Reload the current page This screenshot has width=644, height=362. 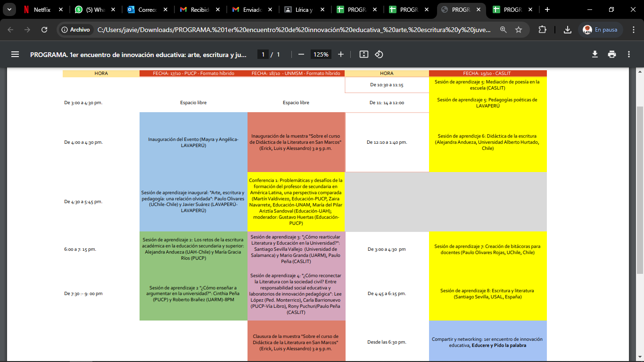pos(44,30)
